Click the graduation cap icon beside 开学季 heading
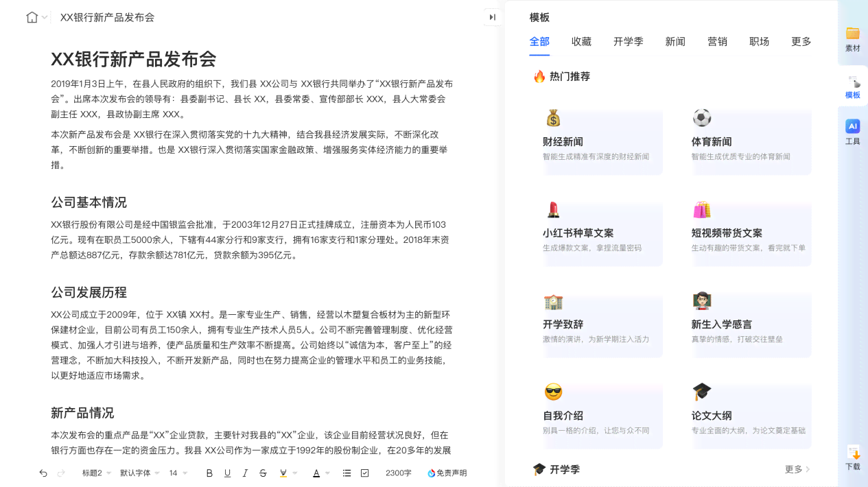The image size is (868, 487). click(x=539, y=469)
